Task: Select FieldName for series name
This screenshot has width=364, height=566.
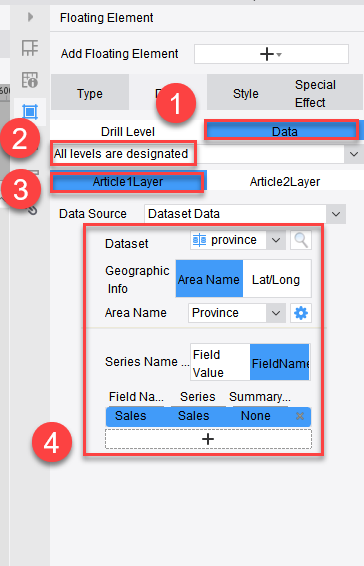Action: 280,362
